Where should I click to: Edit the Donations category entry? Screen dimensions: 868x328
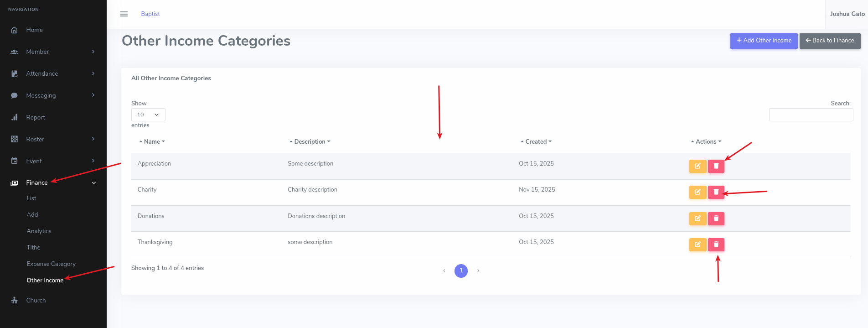point(697,219)
